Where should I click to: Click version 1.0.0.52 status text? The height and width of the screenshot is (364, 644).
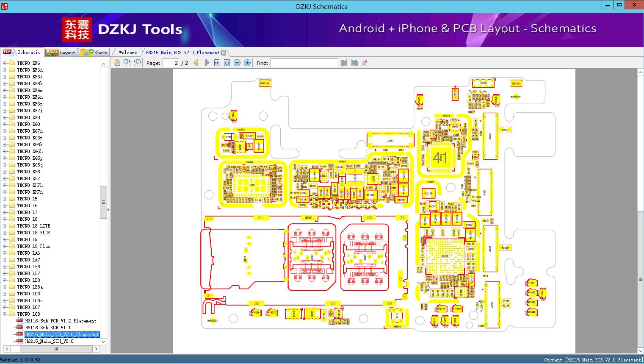click(x=20, y=360)
